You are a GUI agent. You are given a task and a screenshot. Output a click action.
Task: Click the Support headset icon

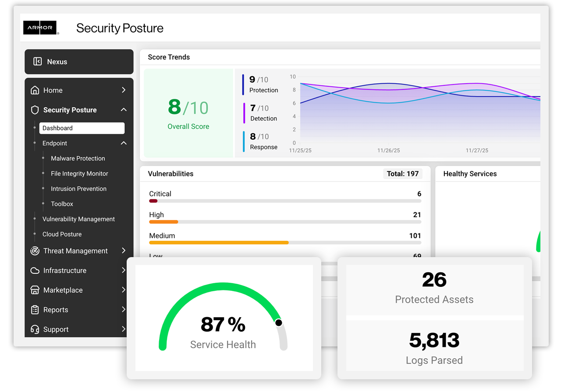(35, 329)
